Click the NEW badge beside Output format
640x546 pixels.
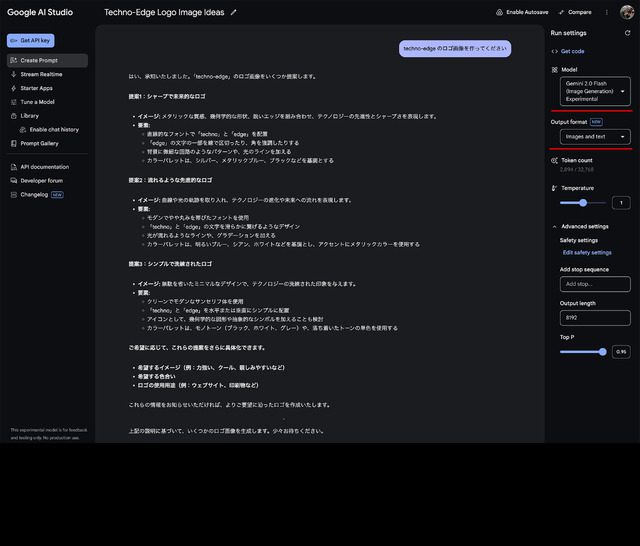596,122
